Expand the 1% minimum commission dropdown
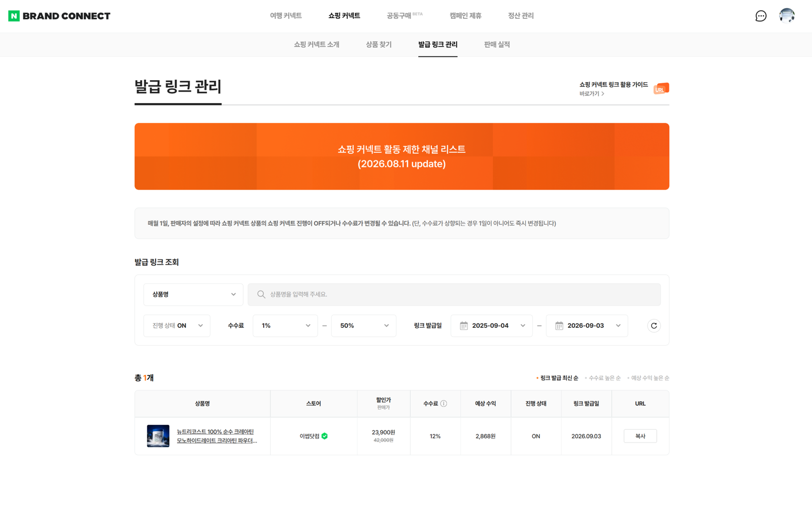This screenshot has width=812, height=506. (x=285, y=326)
